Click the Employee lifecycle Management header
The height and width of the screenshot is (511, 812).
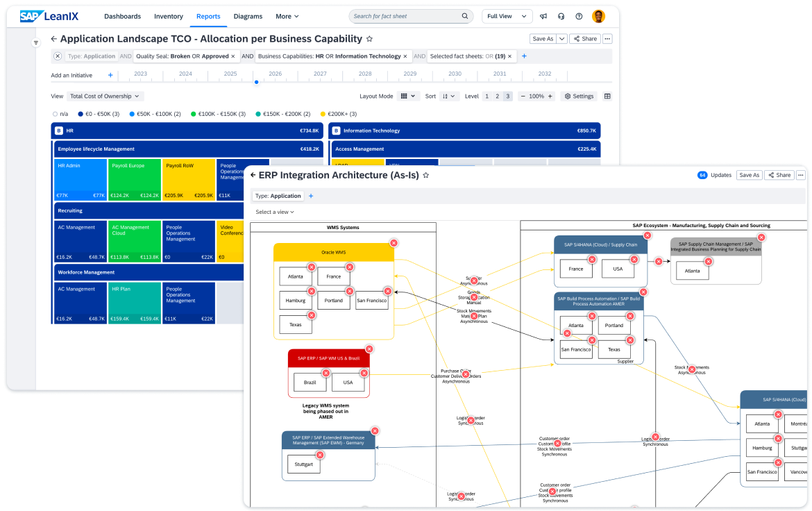click(x=188, y=149)
